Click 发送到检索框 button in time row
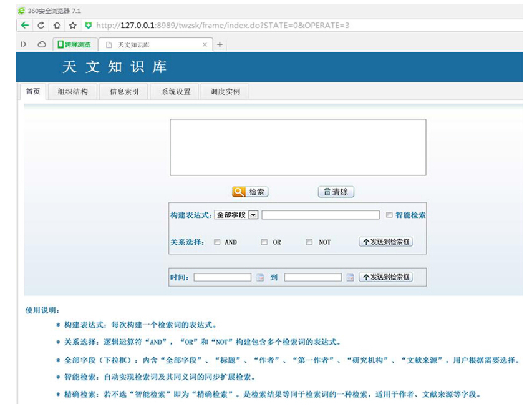Screen dimensions: 532x409 click(x=386, y=277)
